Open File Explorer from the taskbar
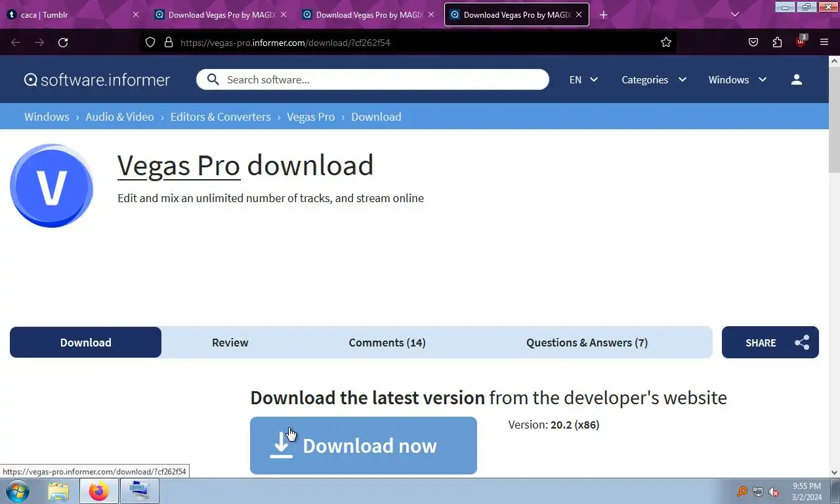 [x=58, y=491]
